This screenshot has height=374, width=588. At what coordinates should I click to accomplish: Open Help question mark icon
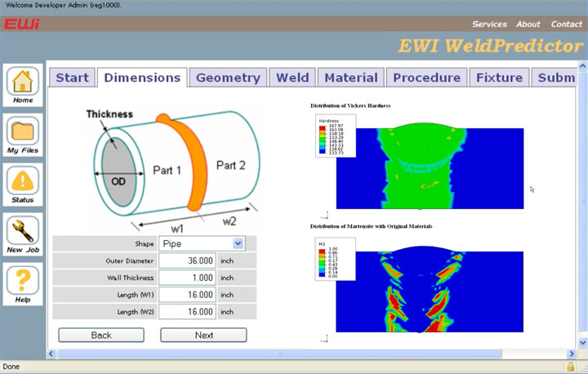point(23,284)
